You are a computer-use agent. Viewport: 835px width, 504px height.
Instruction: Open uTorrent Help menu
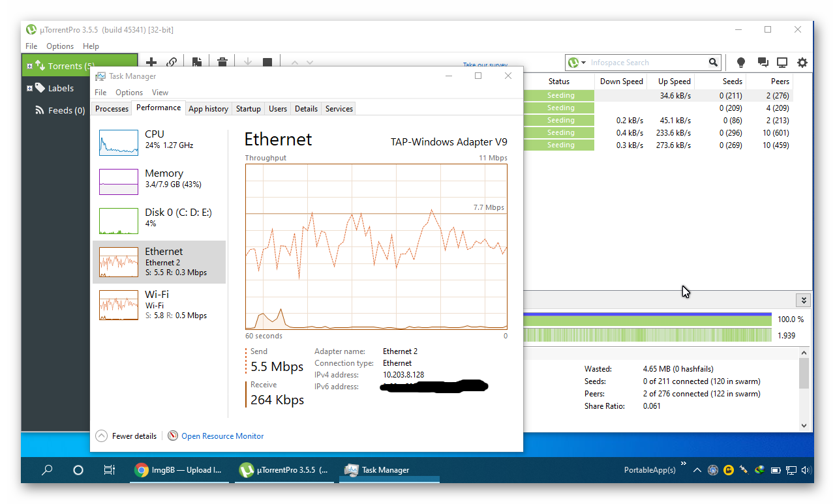pos(91,46)
